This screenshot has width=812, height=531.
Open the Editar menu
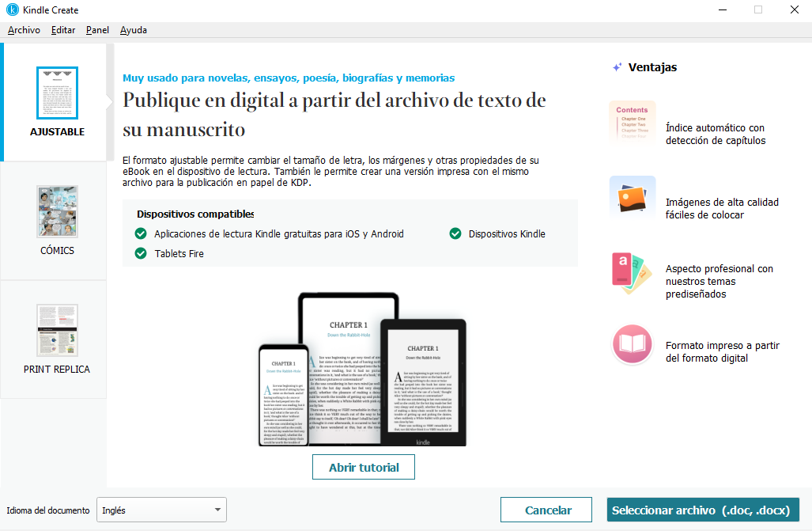[63, 30]
